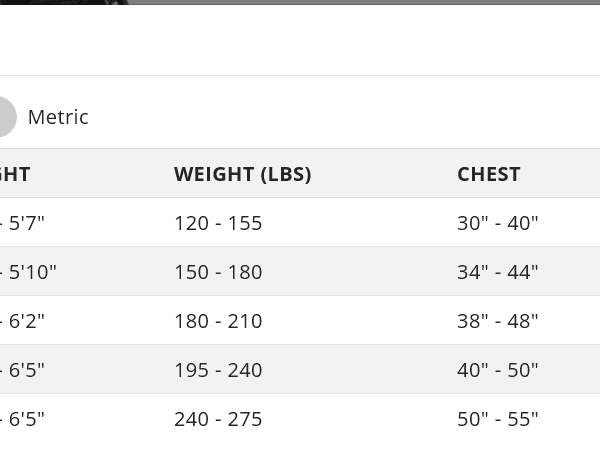Click the 30" - 40" chest measurement
This screenshot has width=600, height=475.
click(x=498, y=223)
